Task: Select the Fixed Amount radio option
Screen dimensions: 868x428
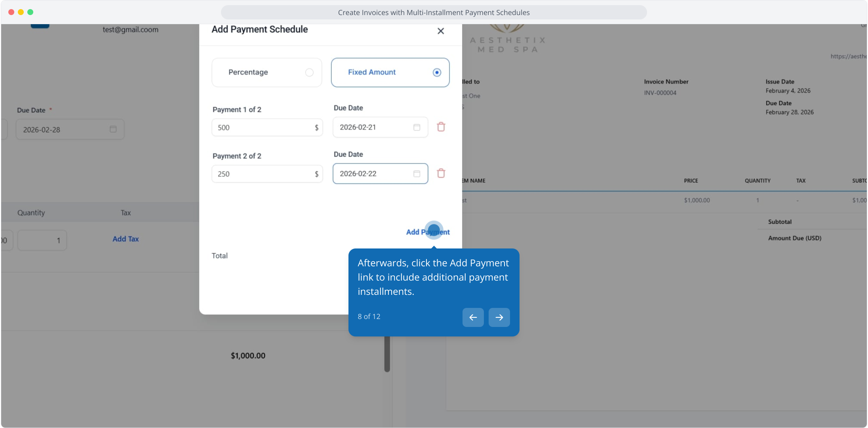Action: (x=437, y=73)
